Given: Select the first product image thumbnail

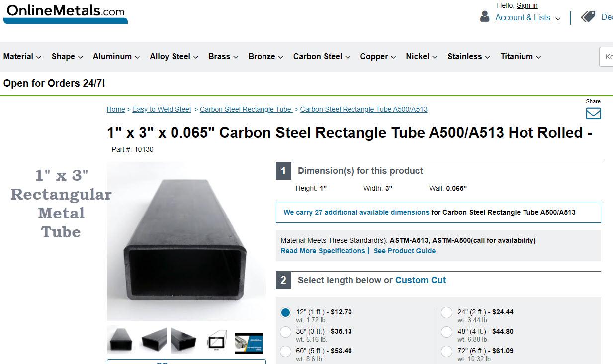Looking at the screenshot, I should [x=120, y=340].
